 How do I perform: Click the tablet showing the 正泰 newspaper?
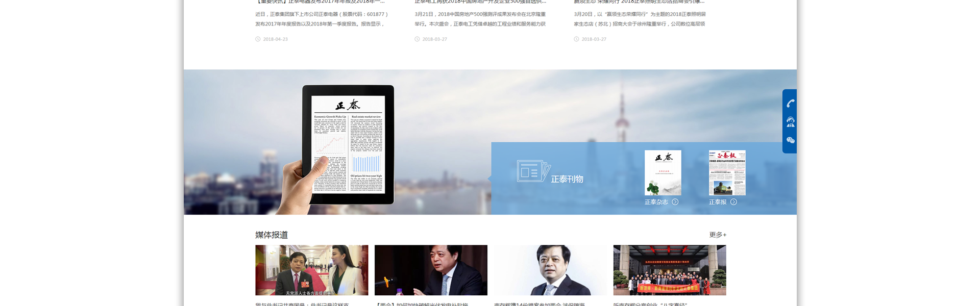[348, 144]
